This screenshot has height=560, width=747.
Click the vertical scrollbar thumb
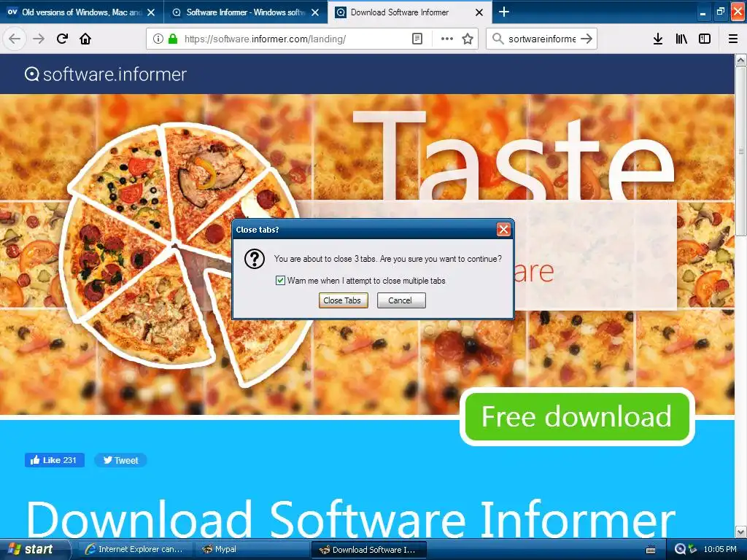click(740, 151)
